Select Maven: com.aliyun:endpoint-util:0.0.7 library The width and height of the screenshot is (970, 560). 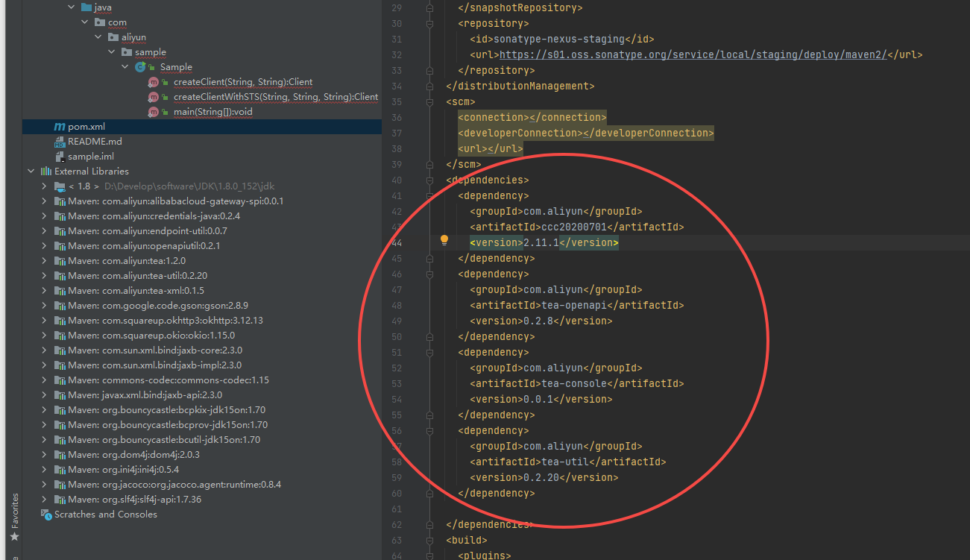pyautogui.click(x=148, y=231)
